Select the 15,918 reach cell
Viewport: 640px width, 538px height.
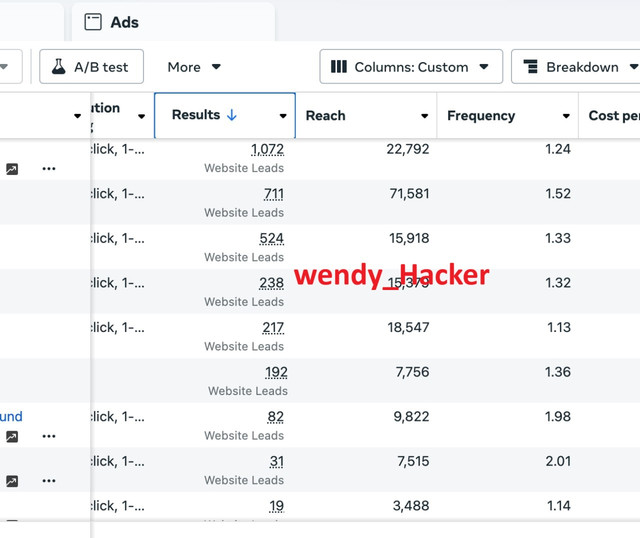click(x=409, y=238)
